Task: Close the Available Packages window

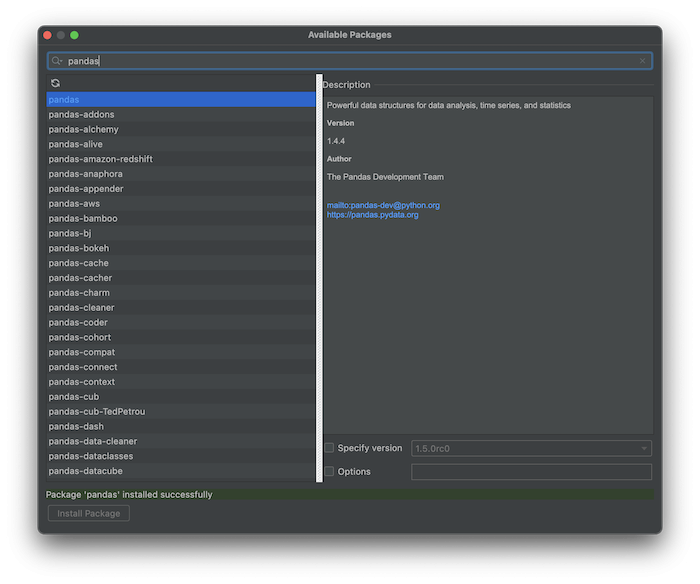Action: 47,35
